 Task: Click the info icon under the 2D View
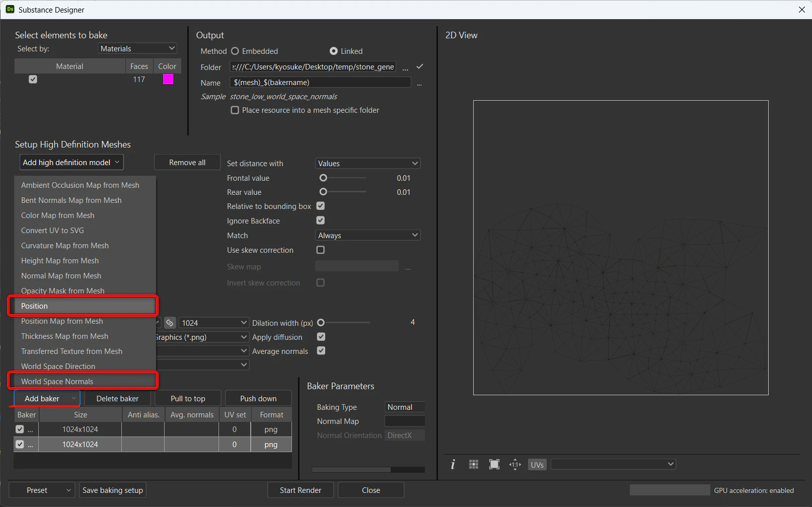click(x=453, y=464)
